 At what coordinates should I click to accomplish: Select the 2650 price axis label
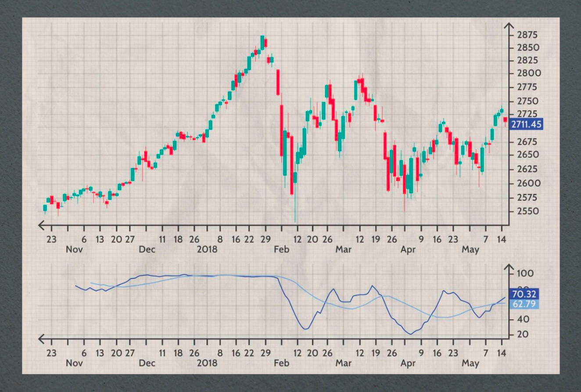tap(529, 155)
